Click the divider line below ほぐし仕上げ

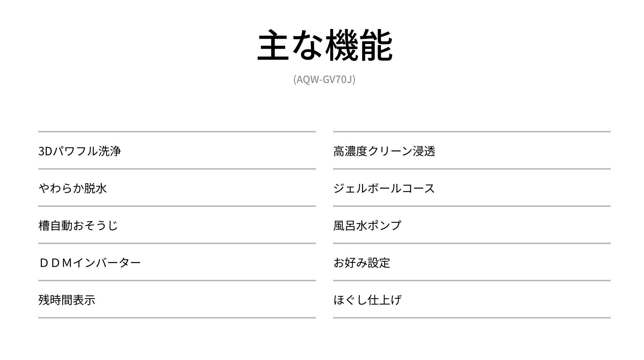coord(472,317)
